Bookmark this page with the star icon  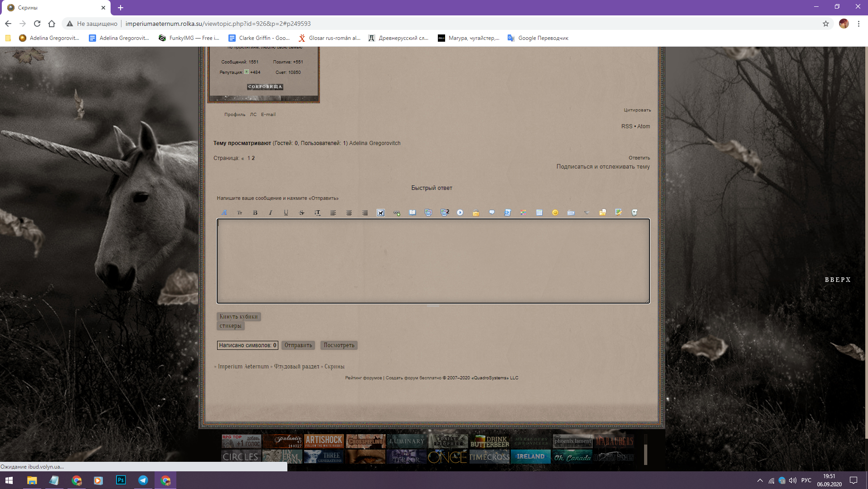826,24
